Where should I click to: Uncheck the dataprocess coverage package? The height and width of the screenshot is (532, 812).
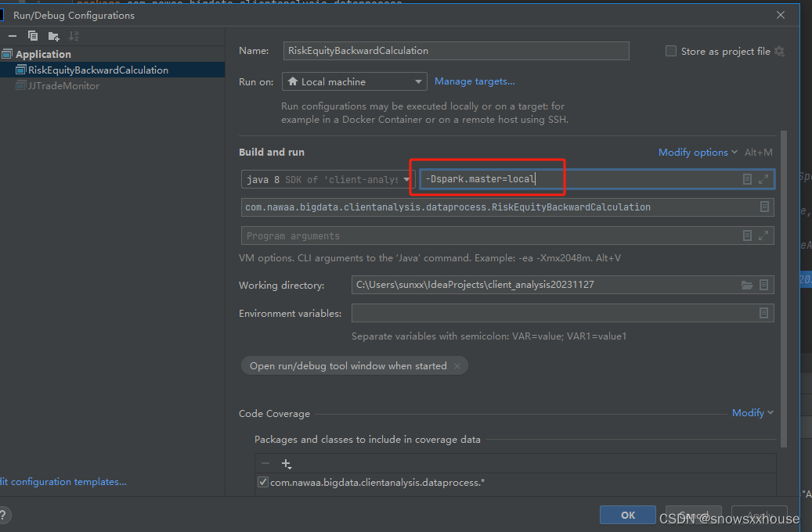point(263,481)
